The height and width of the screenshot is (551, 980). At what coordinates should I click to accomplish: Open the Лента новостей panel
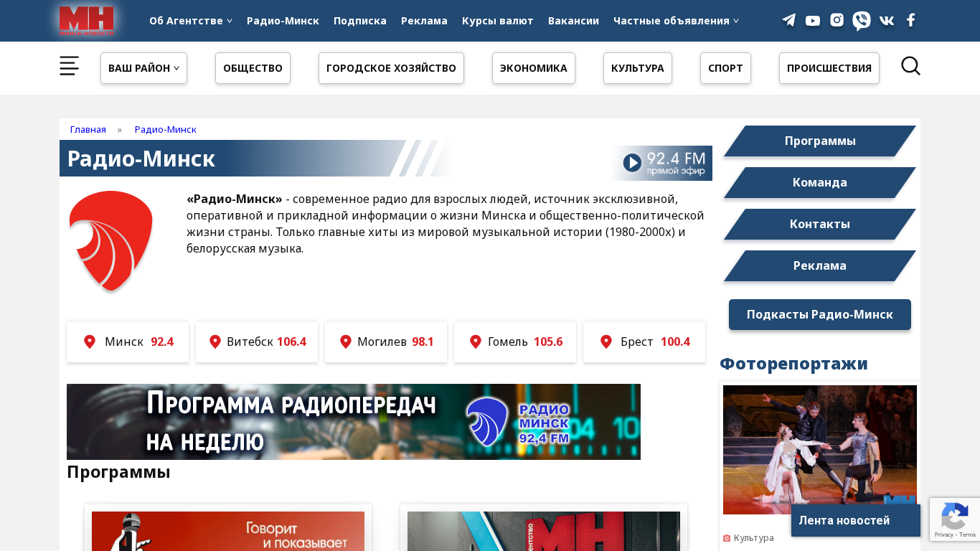point(856,520)
